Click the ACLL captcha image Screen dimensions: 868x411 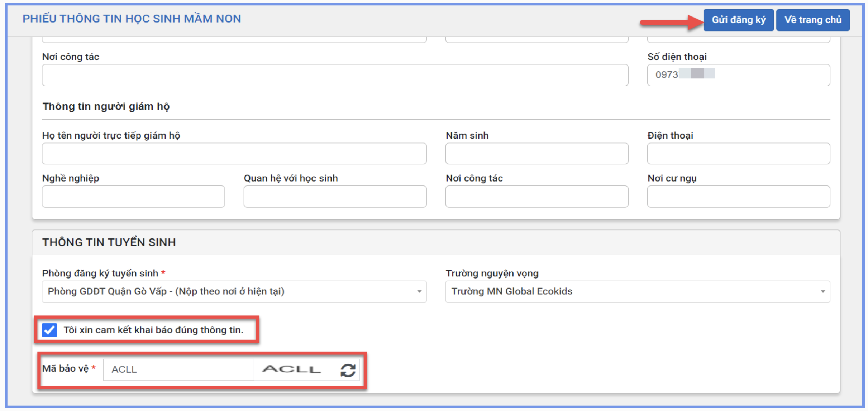tap(291, 369)
